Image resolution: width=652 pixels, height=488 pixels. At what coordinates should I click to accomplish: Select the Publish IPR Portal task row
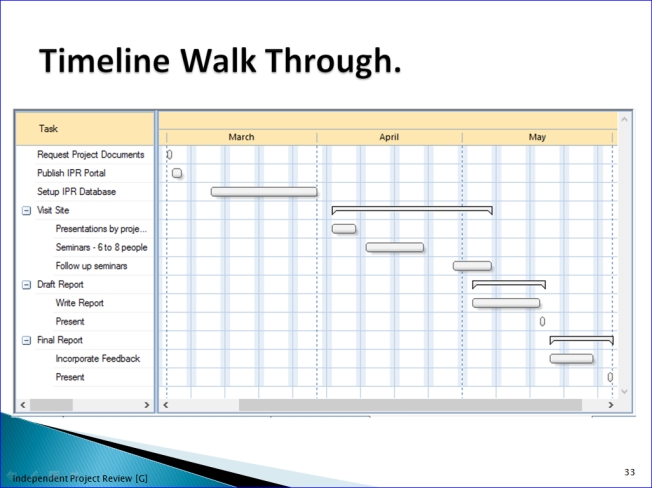click(71, 173)
